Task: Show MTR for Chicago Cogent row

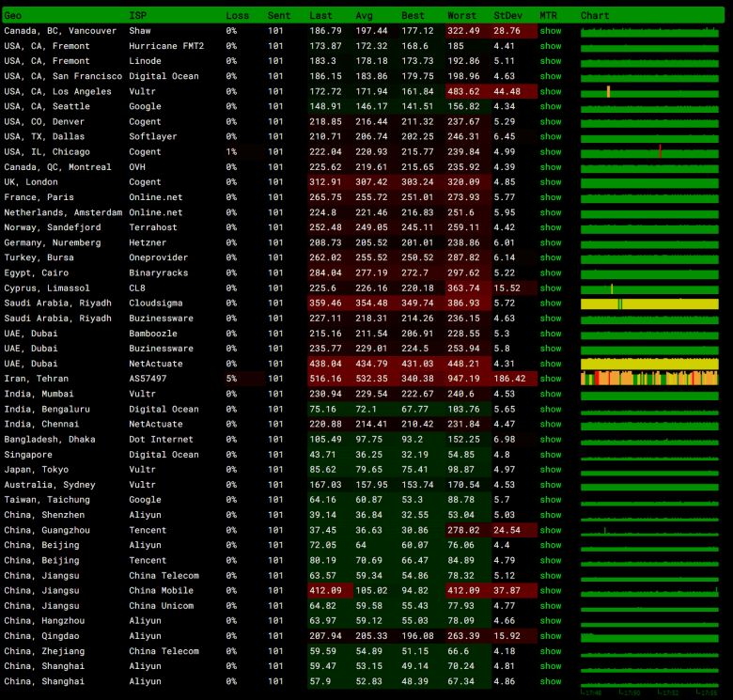Action: (x=550, y=152)
